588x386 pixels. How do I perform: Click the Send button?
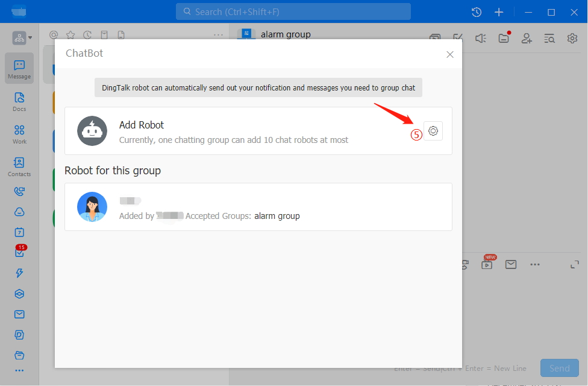click(x=559, y=368)
